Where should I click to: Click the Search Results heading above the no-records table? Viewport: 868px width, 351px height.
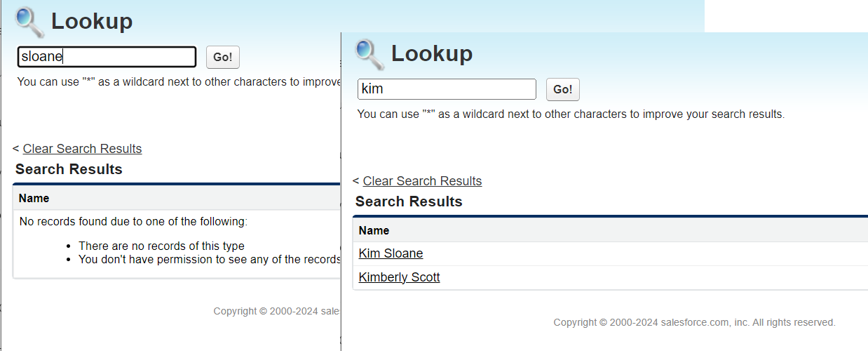coord(69,169)
